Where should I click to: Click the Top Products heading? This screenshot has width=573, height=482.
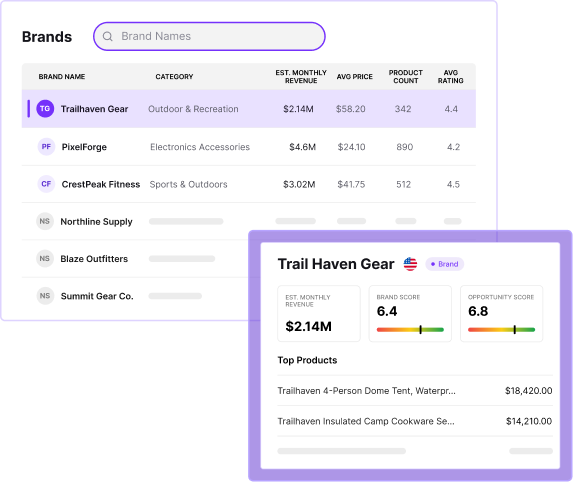coord(307,360)
